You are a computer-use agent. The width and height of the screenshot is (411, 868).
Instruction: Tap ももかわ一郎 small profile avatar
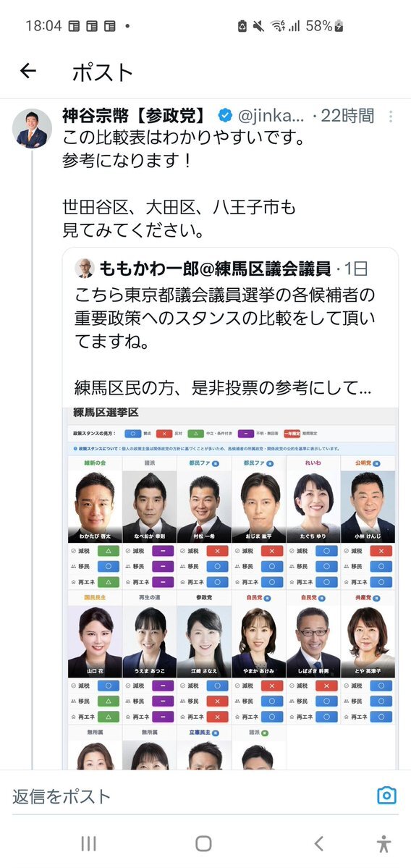[85, 269]
